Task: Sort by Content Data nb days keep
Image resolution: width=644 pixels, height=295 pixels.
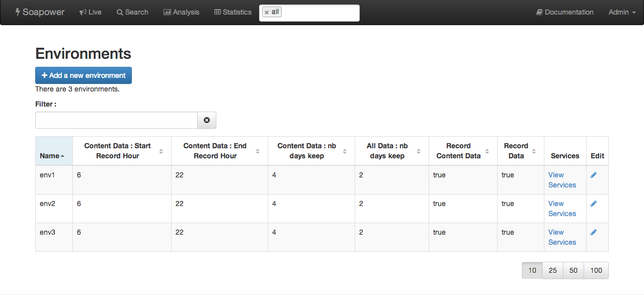Action: [311, 151]
